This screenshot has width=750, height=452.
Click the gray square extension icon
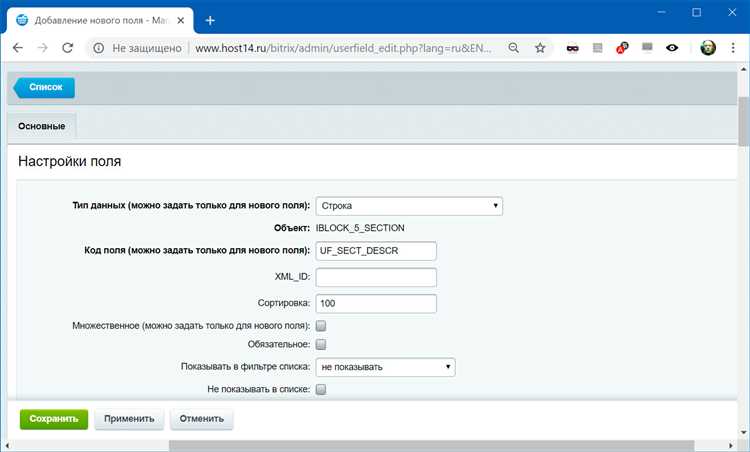[x=597, y=48]
